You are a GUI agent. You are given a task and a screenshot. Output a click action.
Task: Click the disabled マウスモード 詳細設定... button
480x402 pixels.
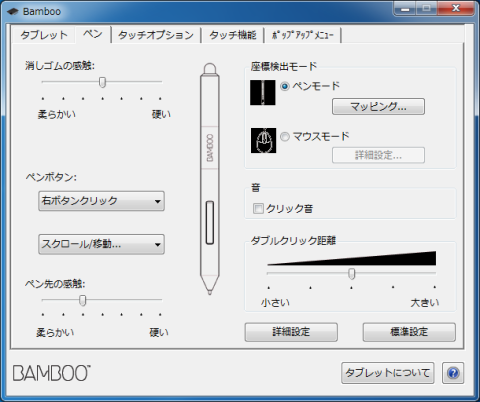pos(378,155)
